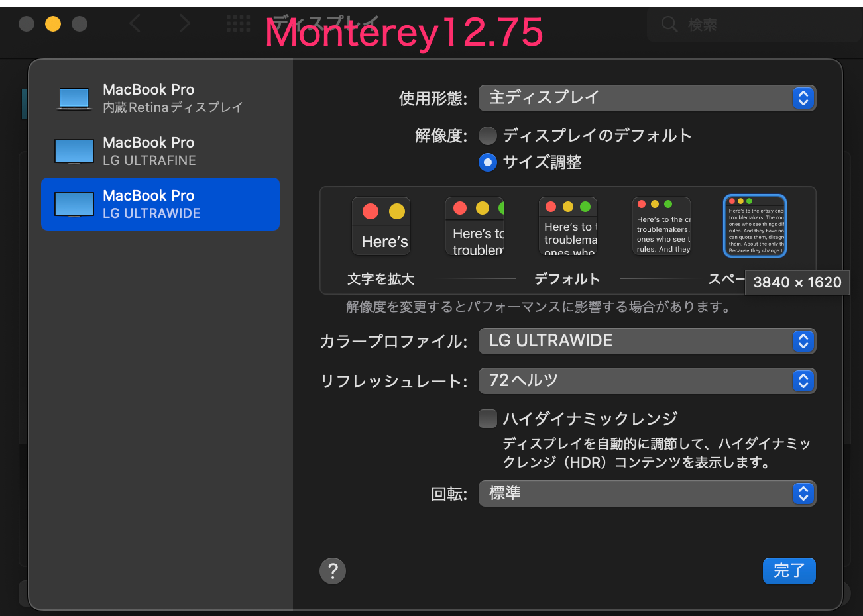The width and height of the screenshot is (863, 616).
Task: Pick the middle default resolution thumbnail
Action: pos(568,227)
